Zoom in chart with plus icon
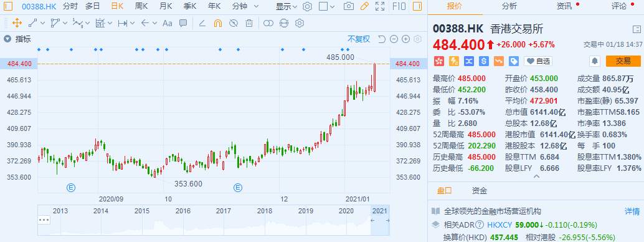The width and height of the screenshot is (644, 242). [x=406, y=39]
